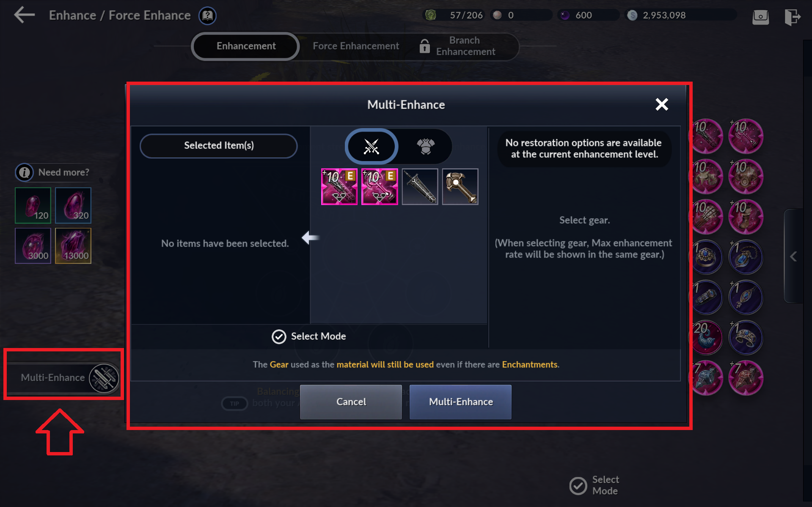This screenshot has width=812, height=507.
Task: Open the inventory bag icon
Action: coord(760,17)
